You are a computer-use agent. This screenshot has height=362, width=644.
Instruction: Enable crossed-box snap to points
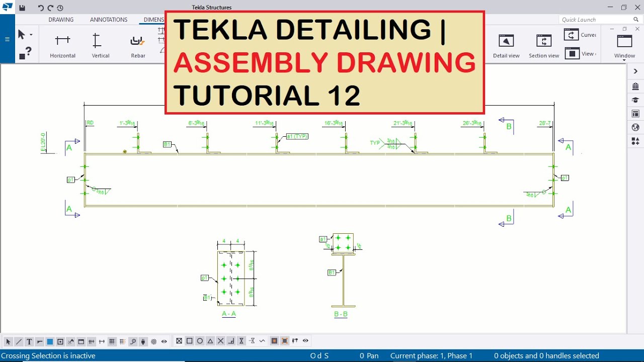pyautogui.click(x=179, y=341)
